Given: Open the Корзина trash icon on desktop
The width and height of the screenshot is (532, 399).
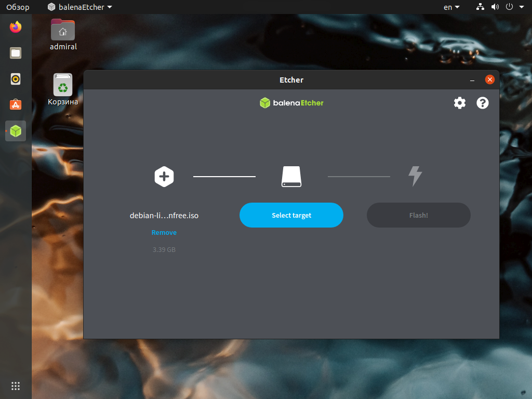Looking at the screenshot, I should click(x=63, y=90).
